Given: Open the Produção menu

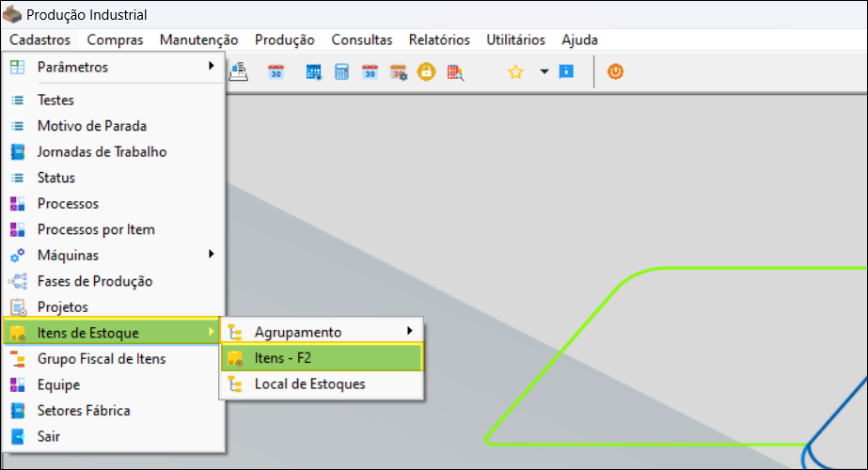Looking at the screenshot, I should pyautogui.click(x=285, y=39).
